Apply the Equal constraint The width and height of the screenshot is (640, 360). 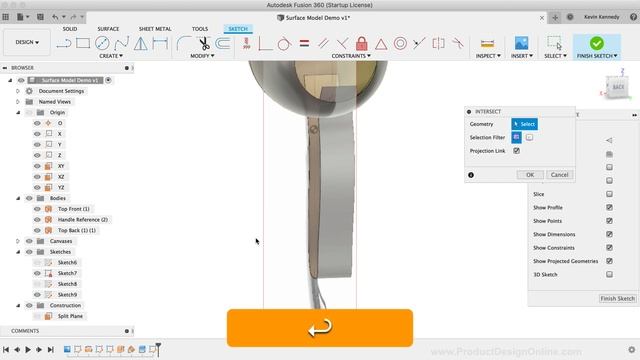click(304, 43)
